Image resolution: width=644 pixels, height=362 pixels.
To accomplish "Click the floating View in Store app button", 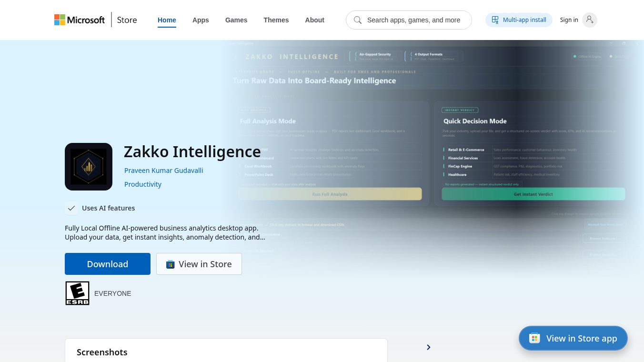I will (x=573, y=338).
